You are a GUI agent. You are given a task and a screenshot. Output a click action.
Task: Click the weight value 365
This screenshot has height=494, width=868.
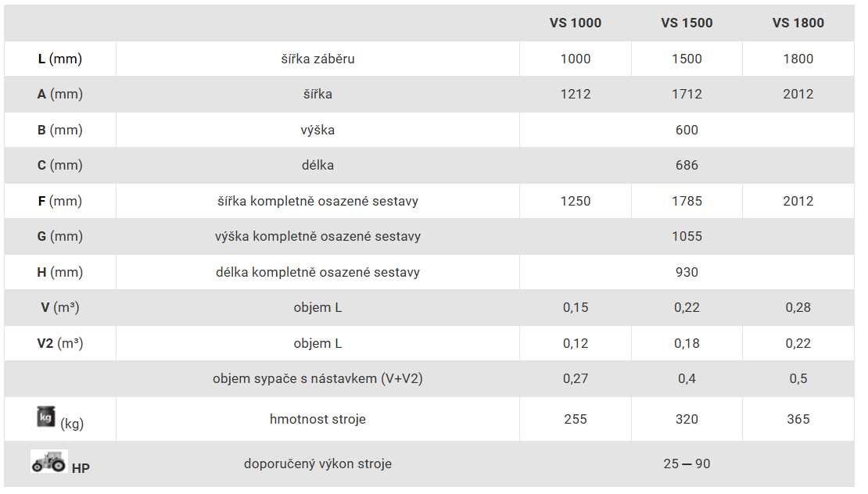[798, 419]
